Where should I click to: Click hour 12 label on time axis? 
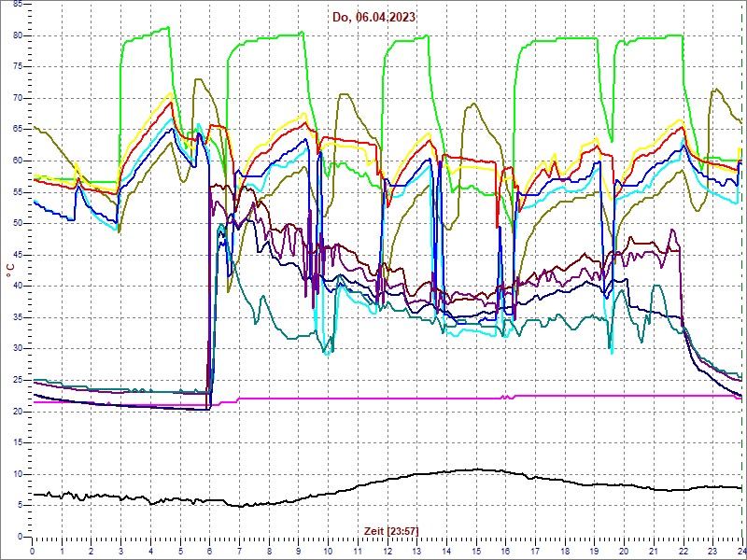[387, 552]
